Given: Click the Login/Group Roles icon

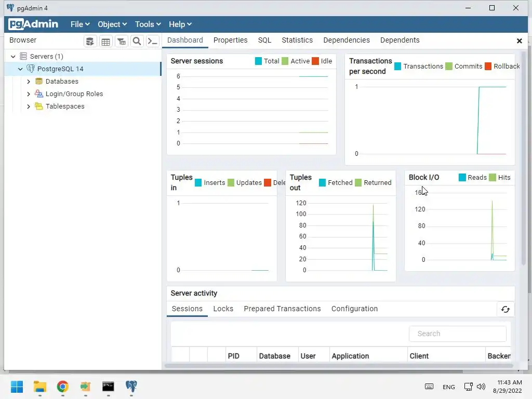Looking at the screenshot, I should (x=39, y=94).
